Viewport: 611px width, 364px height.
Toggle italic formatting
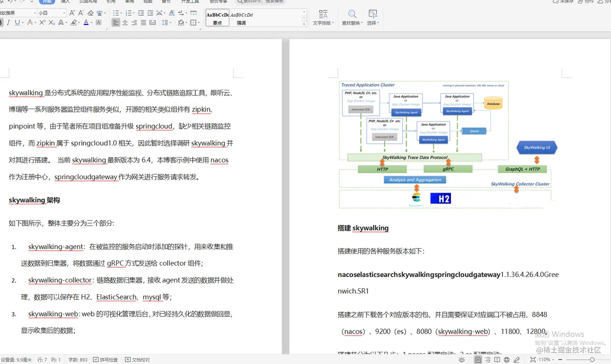click(x=8, y=23)
